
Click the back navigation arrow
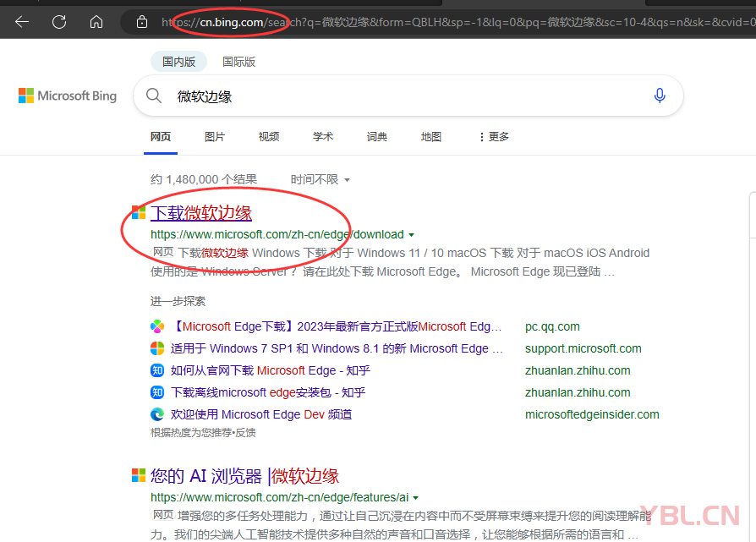(x=23, y=23)
